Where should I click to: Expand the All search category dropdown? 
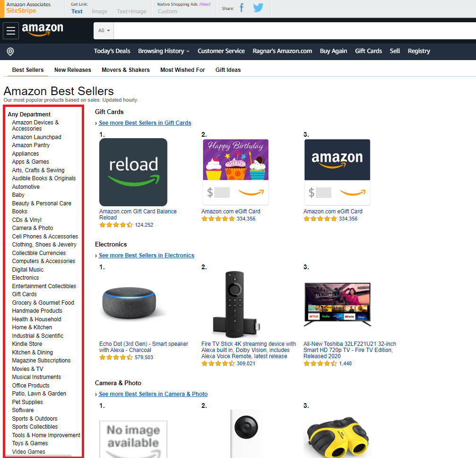(104, 31)
